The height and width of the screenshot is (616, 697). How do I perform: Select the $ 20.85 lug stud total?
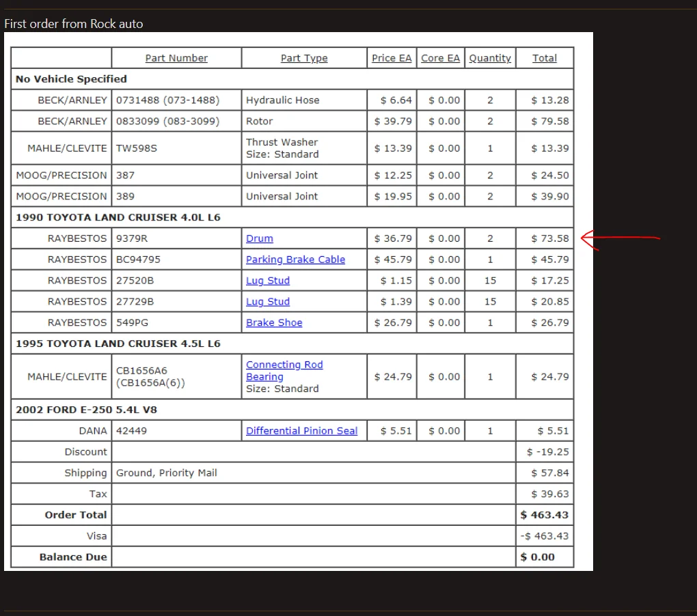click(x=550, y=302)
